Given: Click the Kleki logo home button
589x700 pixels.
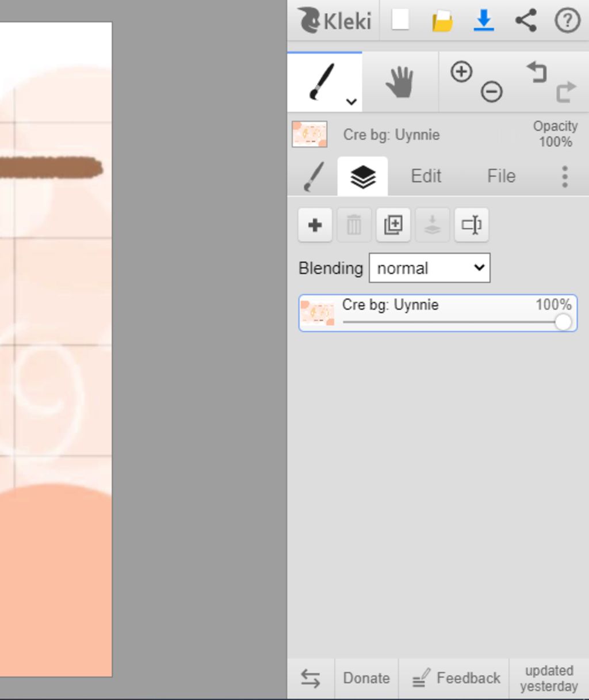Looking at the screenshot, I should [x=334, y=21].
